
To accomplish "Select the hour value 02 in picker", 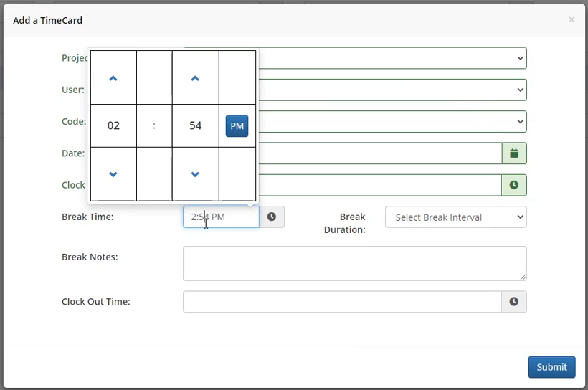I will 113,125.
